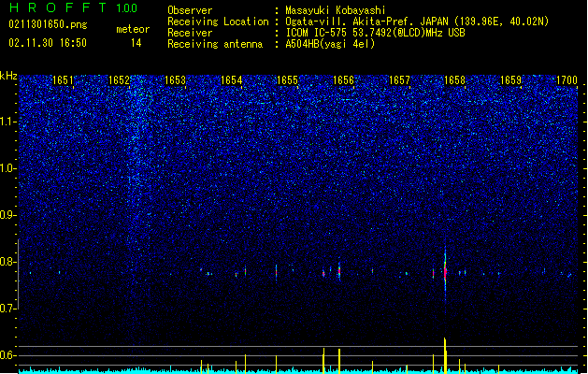The height and width of the screenshot is (374, 588).
Task: Click the 1658 time marker
Action: click(454, 80)
